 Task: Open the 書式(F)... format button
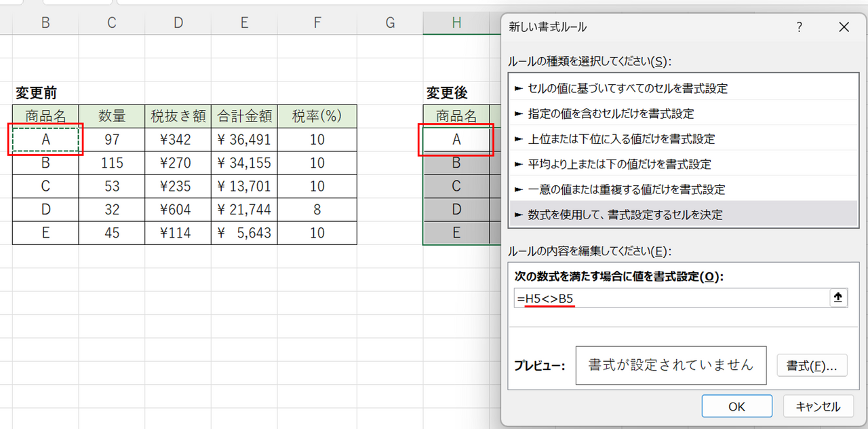click(x=811, y=365)
